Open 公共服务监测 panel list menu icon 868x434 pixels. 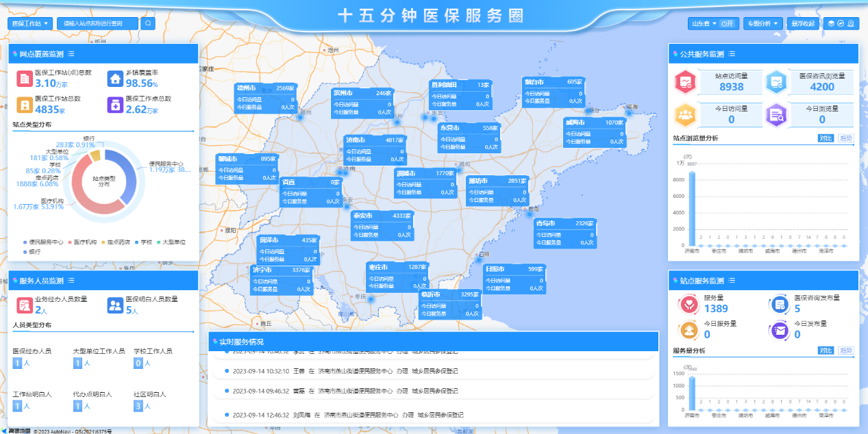(x=732, y=54)
